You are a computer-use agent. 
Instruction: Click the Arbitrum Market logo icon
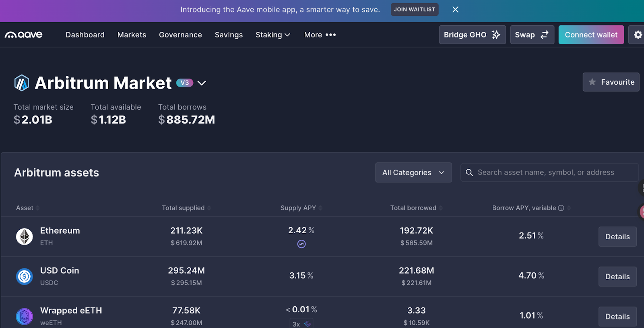[x=22, y=83]
